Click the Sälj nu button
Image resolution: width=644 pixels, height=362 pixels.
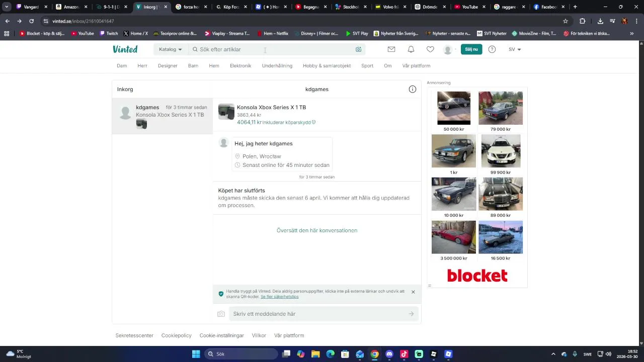[471, 49]
